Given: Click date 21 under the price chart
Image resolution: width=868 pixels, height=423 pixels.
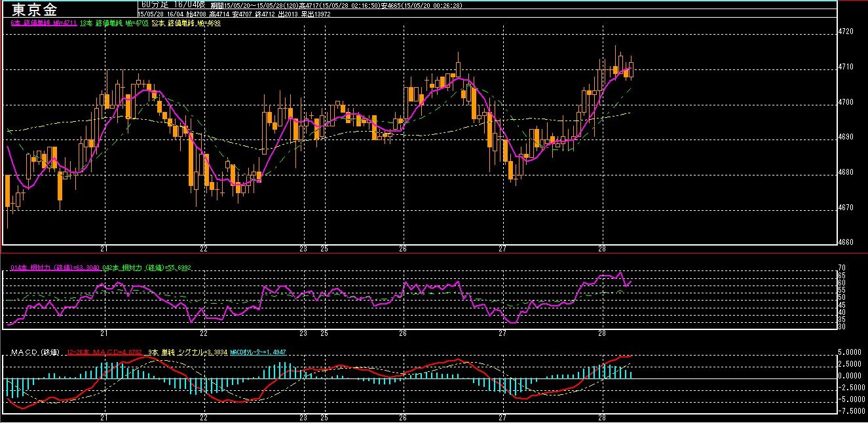Looking at the screenshot, I should point(104,249).
